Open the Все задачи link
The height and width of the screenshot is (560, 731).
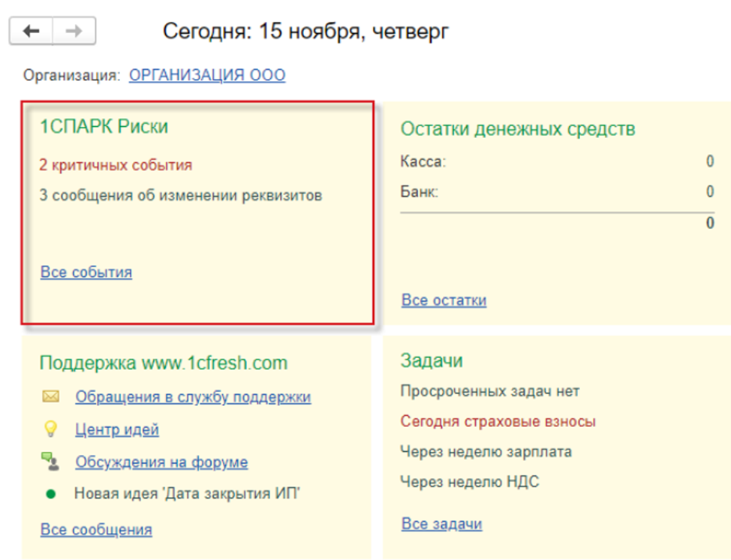(x=441, y=524)
